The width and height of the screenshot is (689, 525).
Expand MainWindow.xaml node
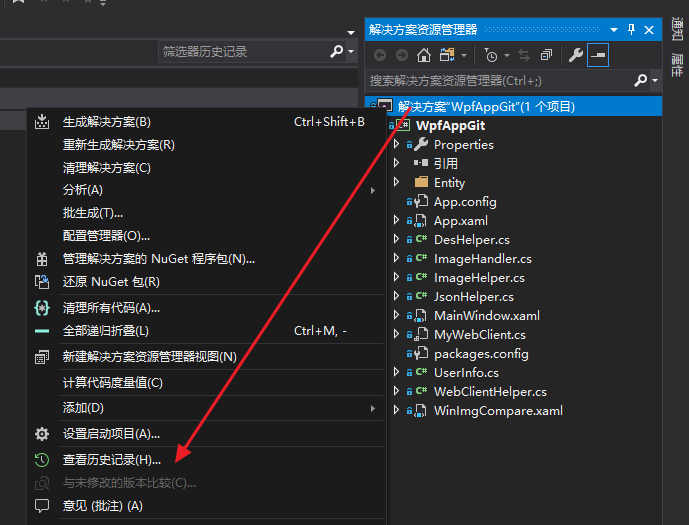coord(396,315)
